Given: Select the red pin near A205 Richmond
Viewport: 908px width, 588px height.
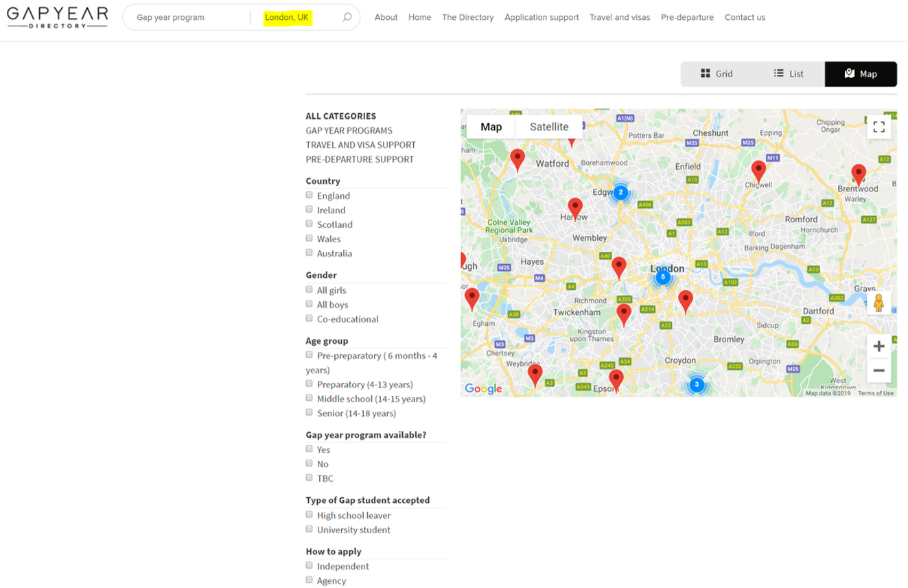Looking at the screenshot, I should [x=624, y=316].
